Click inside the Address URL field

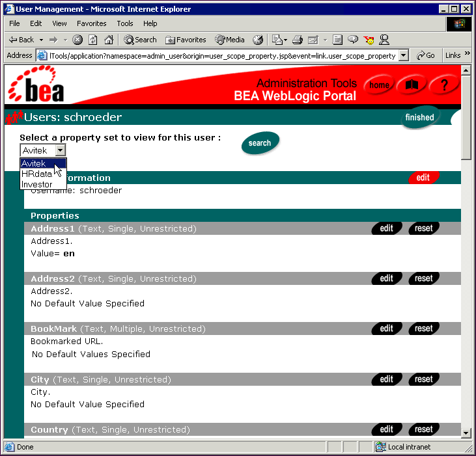(x=223, y=56)
